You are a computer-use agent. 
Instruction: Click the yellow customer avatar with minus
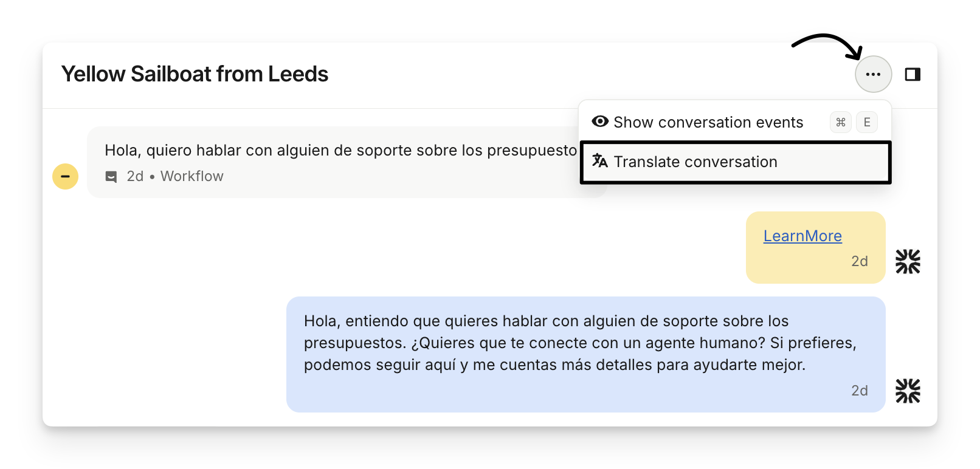tap(65, 177)
